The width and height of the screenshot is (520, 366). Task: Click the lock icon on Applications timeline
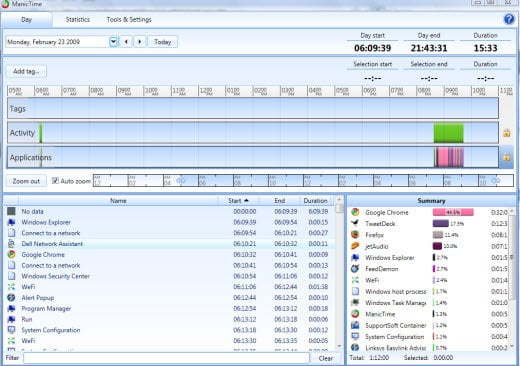507,157
